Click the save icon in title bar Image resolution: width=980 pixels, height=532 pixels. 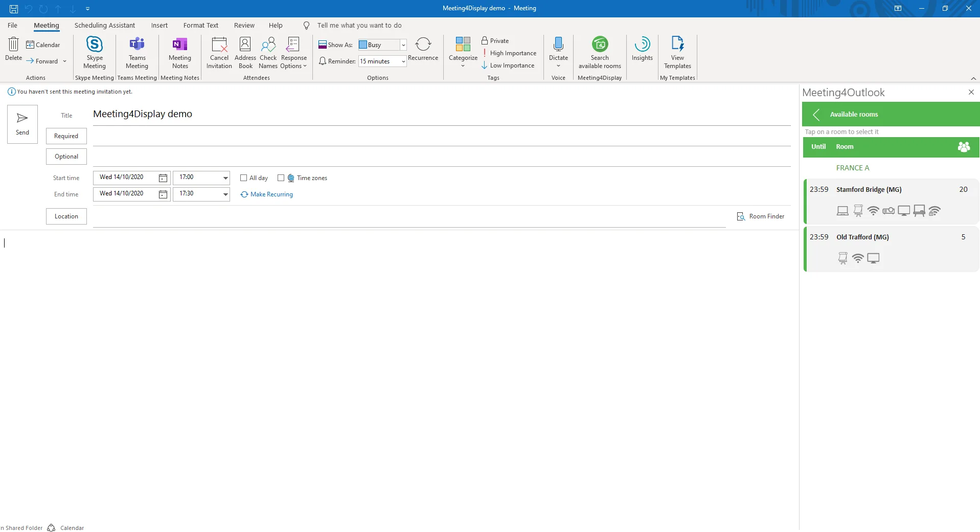(14, 9)
